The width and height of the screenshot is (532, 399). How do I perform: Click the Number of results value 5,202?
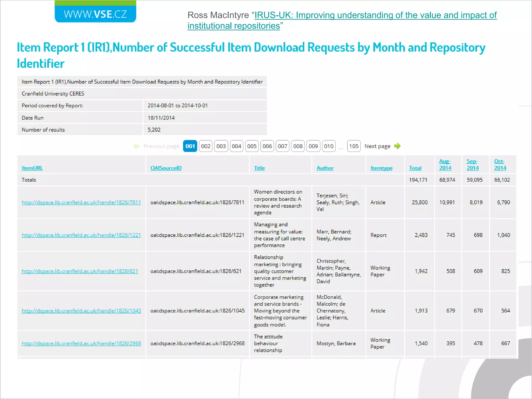pos(154,130)
